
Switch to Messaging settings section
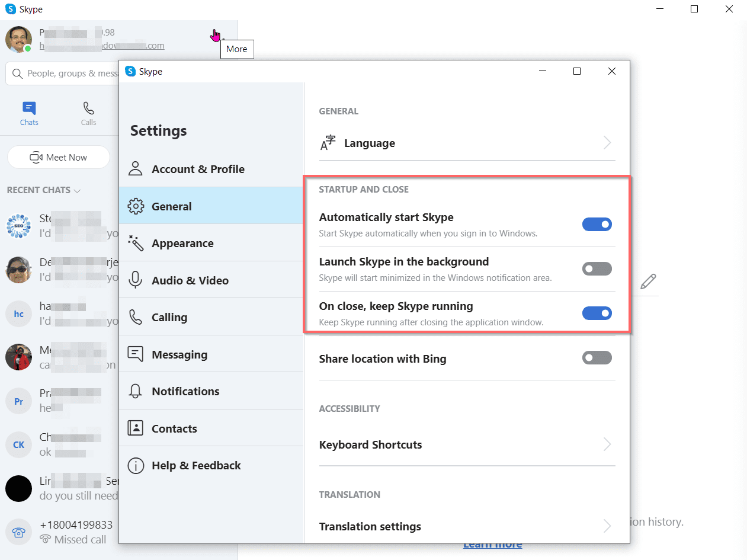[x=179, y=355]
